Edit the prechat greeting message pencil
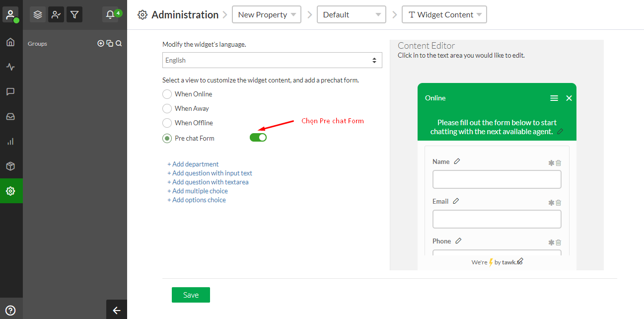This screenshot has width=644, height=319. tap(560, 131)
